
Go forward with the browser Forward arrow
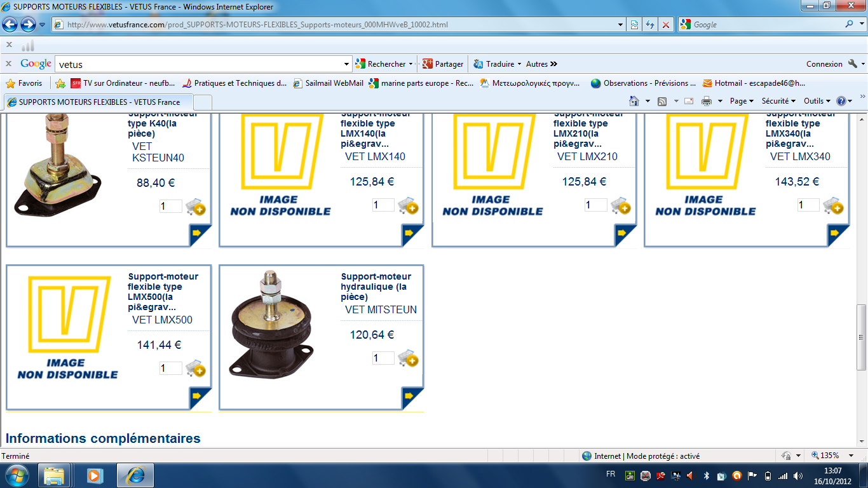(28, 25)
